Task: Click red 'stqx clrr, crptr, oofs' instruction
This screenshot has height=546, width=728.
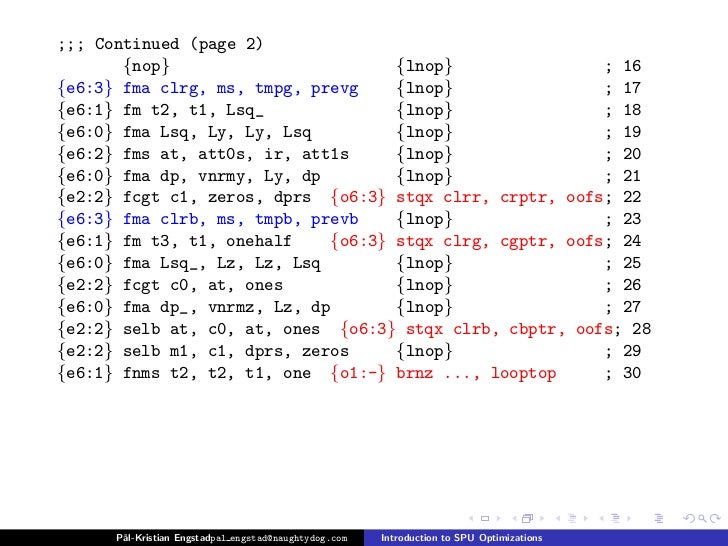Action: pos(499,197)
